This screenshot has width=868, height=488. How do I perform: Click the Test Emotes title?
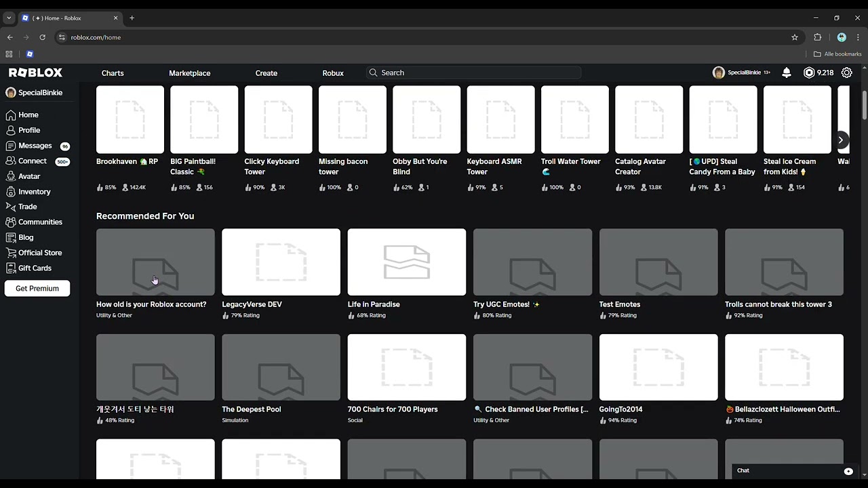coord(620,304)
